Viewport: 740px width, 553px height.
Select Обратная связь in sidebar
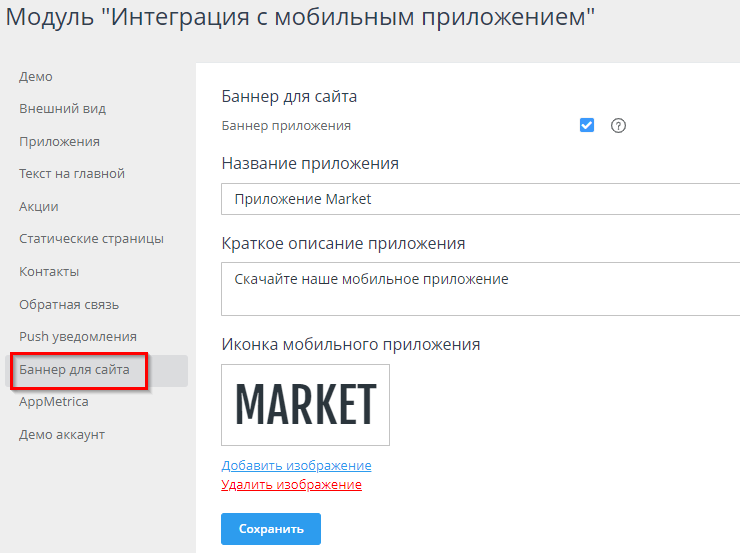coord(69,304)
